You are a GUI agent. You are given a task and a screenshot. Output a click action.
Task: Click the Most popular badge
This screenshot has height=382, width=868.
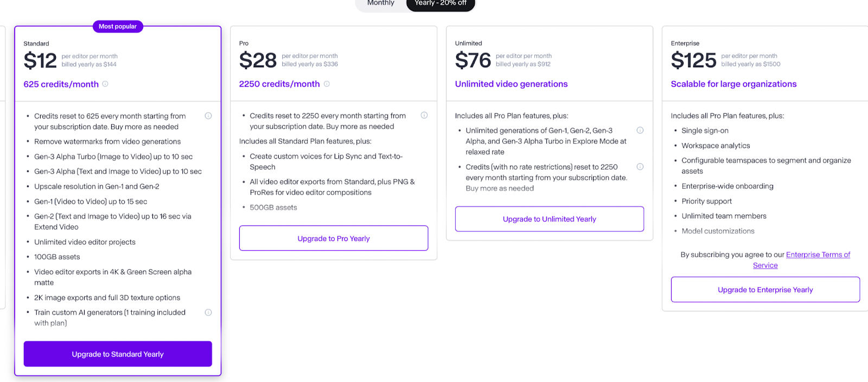[118, 27]
